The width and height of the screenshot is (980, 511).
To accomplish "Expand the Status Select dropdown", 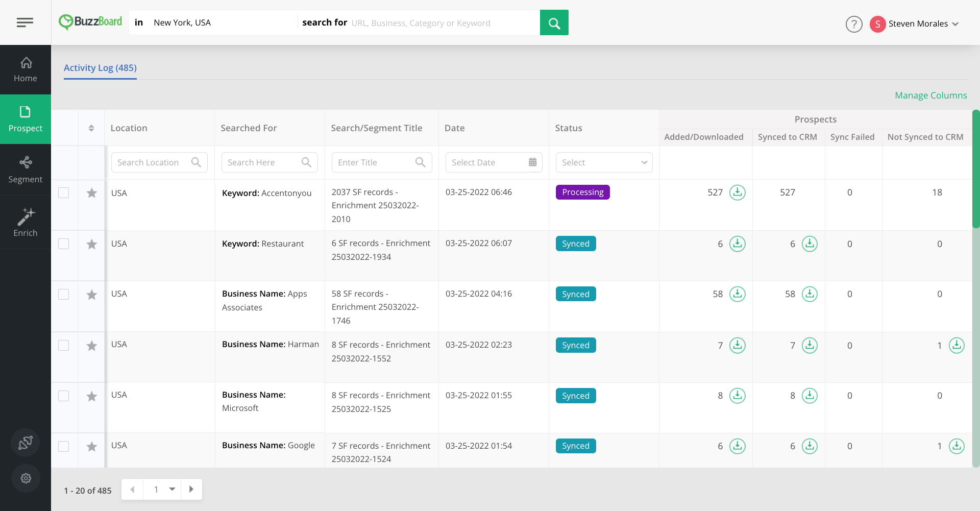I will point(604,162).
